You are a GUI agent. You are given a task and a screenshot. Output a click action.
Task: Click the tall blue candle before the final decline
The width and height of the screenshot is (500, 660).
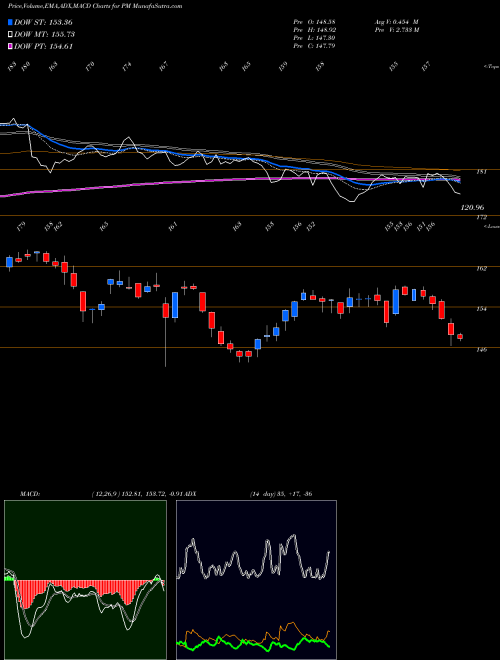(396, 301)
